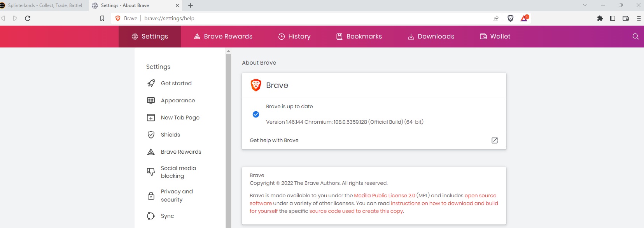Open Brave Rewards triangle icon with notification
644x228 pixels.
525,18
